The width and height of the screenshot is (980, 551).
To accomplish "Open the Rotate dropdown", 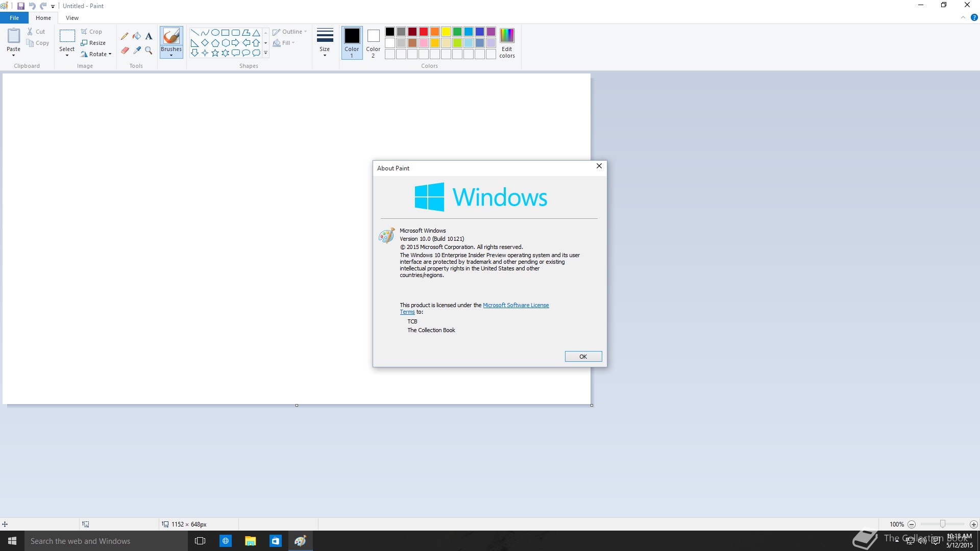I will click(96, 54).
